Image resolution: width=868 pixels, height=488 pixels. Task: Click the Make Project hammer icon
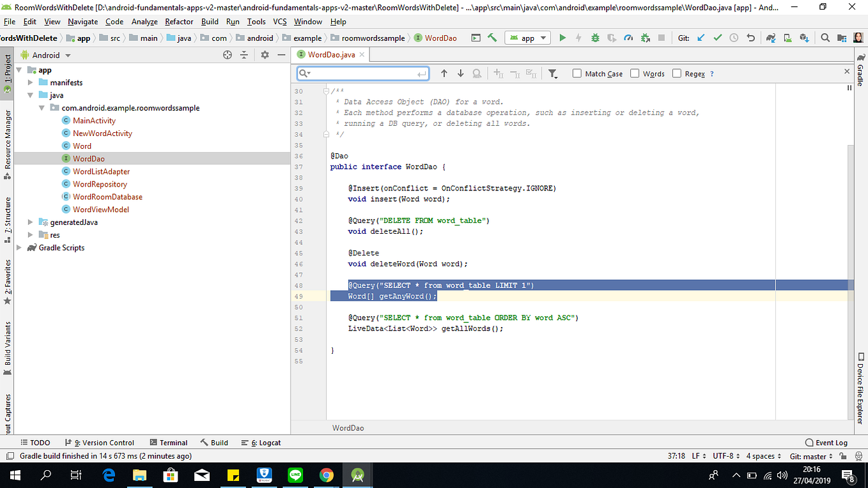click(x=492, y=38)
